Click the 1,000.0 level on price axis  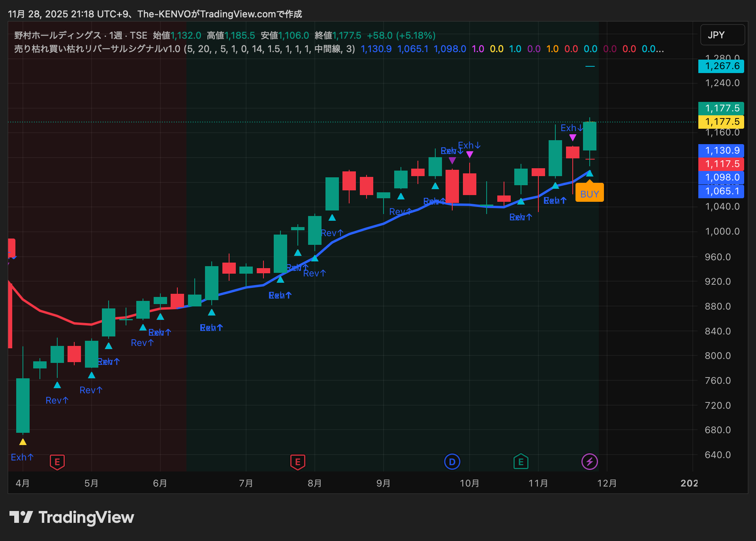(722, 231)
